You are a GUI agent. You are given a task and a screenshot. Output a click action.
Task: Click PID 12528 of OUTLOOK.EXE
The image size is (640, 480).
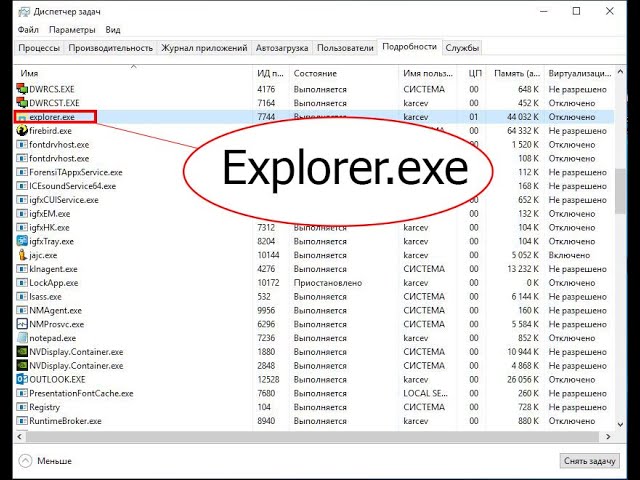pos(268,380)
